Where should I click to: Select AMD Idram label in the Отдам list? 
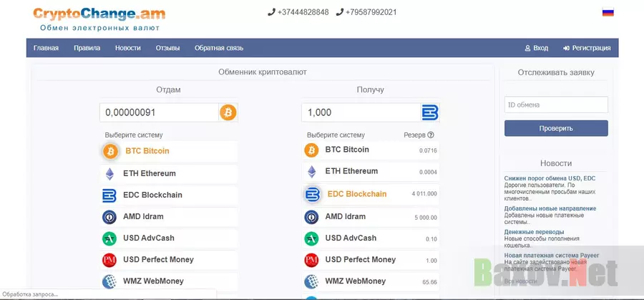pyautogui.click(x=143, y=216)
